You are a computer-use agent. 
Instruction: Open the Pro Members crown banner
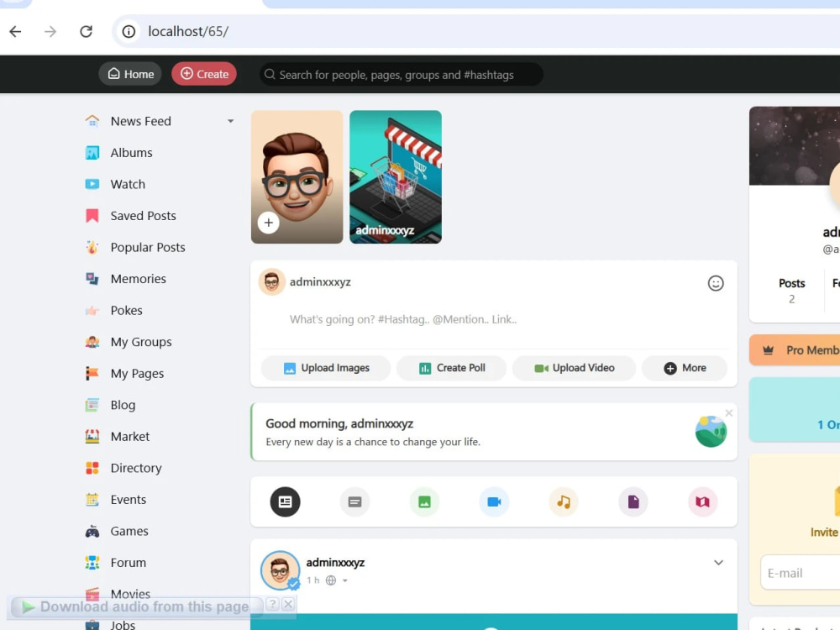click(795, 350)
